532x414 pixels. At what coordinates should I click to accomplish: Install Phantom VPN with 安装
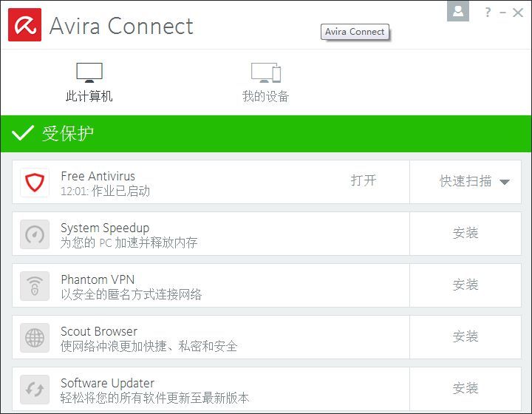click(465, 285)
